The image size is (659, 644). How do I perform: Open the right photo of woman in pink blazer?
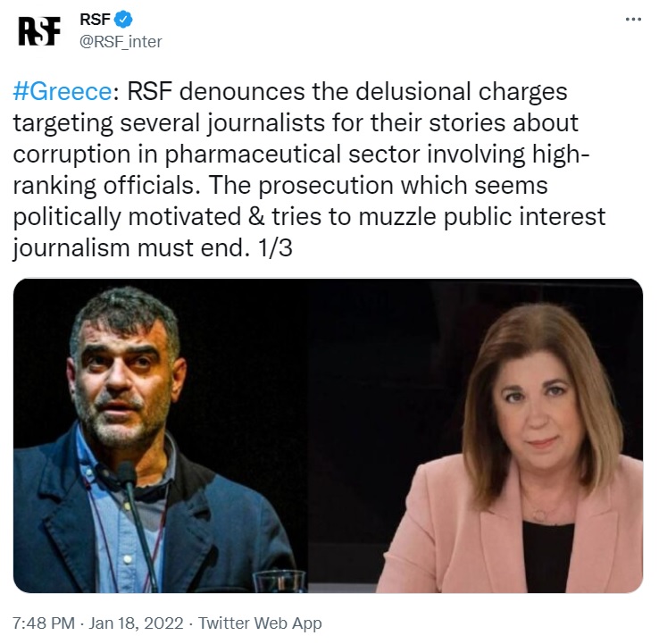coord(482,436)
